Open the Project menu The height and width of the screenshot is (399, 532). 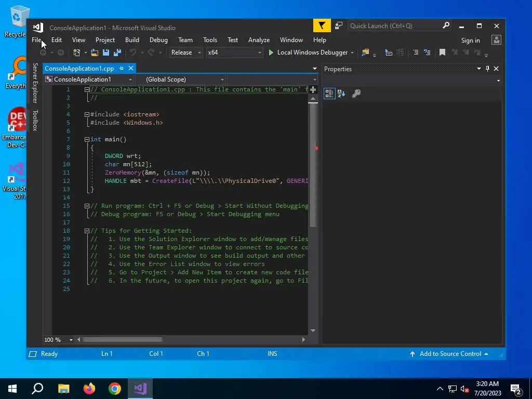tap(105, 40)
